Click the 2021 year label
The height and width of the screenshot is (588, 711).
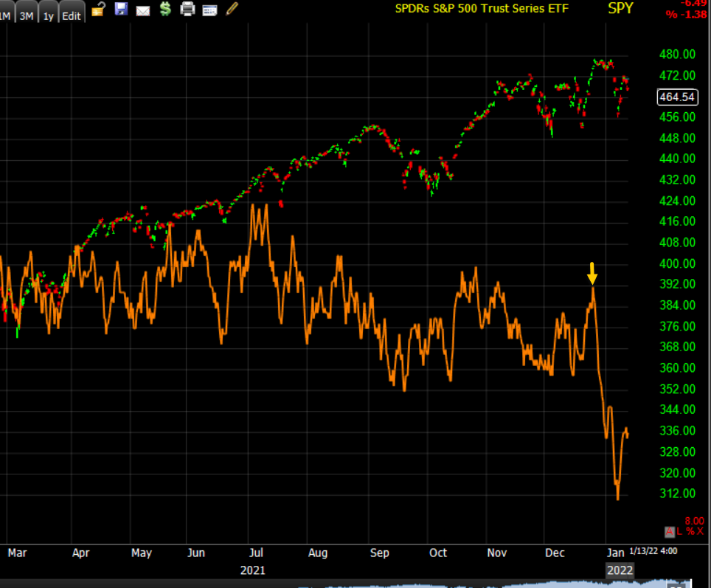(x=252, y=570)
